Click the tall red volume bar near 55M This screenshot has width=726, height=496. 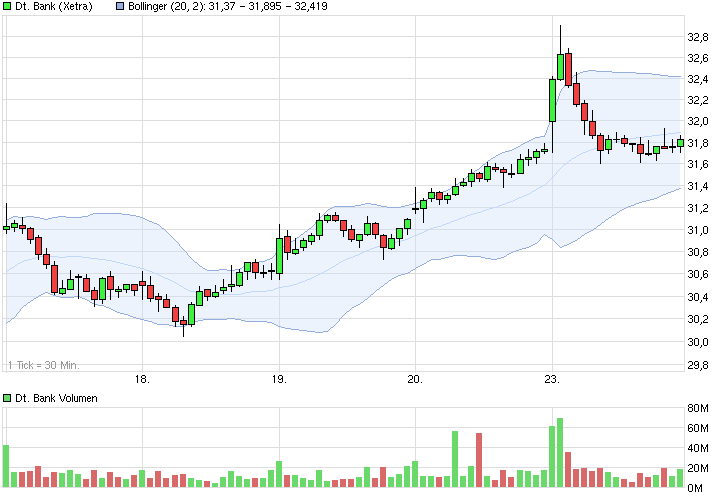(x=479, y=460)
